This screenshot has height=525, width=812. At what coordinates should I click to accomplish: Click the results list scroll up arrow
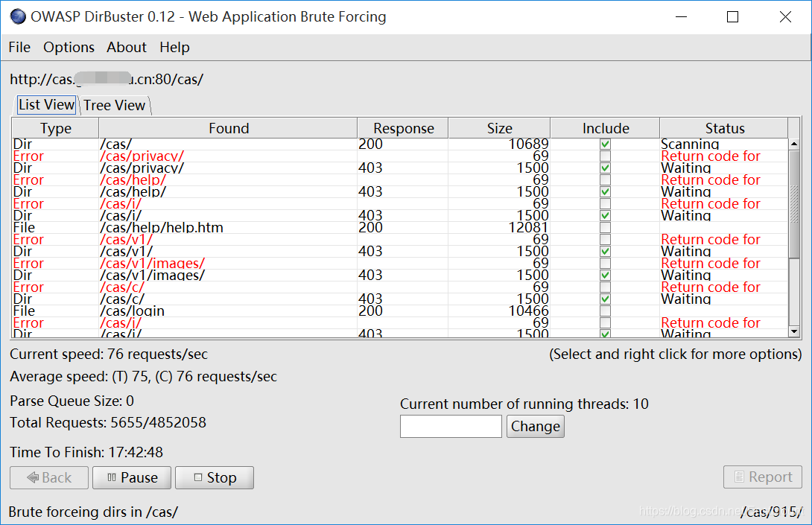pyautogui.click(x=794, y=144)
